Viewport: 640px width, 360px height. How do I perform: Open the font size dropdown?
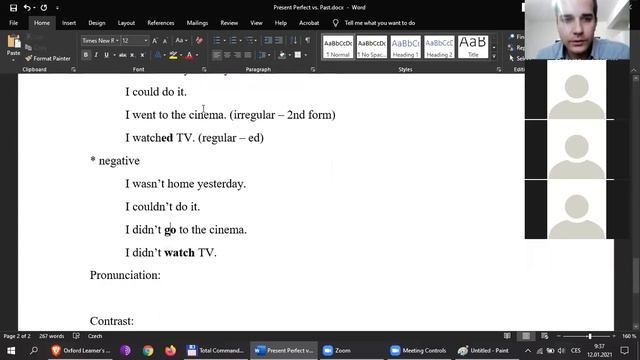click(x=146, y=40)
